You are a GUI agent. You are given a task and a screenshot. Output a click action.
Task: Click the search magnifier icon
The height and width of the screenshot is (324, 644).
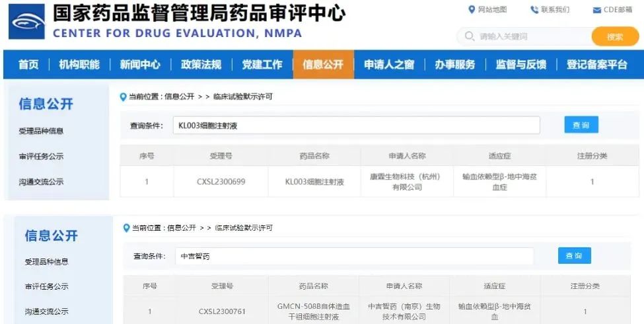(x=470, y=36)
